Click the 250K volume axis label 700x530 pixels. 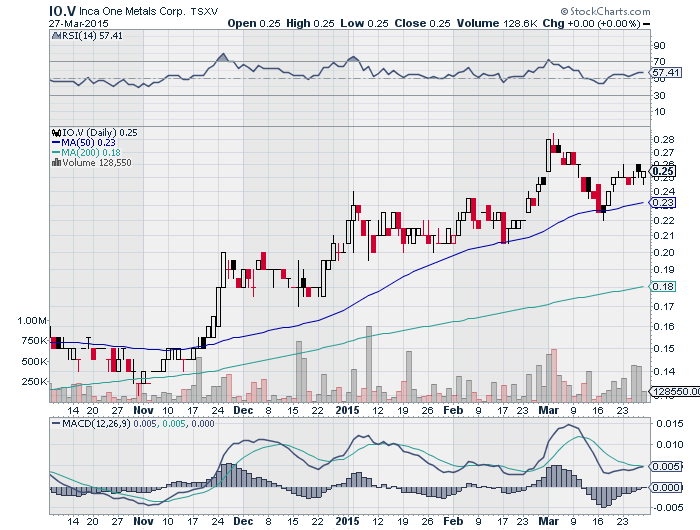tap(34, 381)
